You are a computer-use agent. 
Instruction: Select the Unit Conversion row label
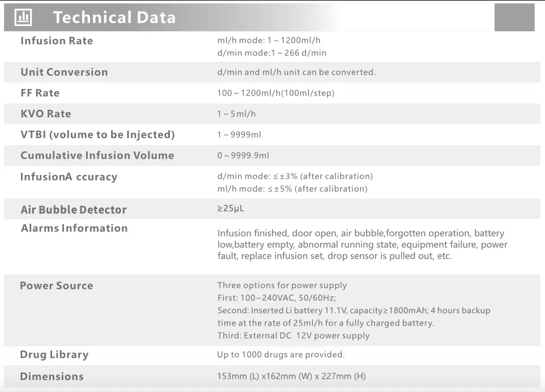(x=65, y=72)
